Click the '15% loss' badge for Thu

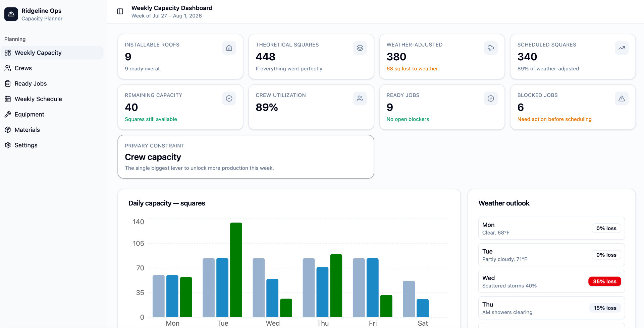605,308
